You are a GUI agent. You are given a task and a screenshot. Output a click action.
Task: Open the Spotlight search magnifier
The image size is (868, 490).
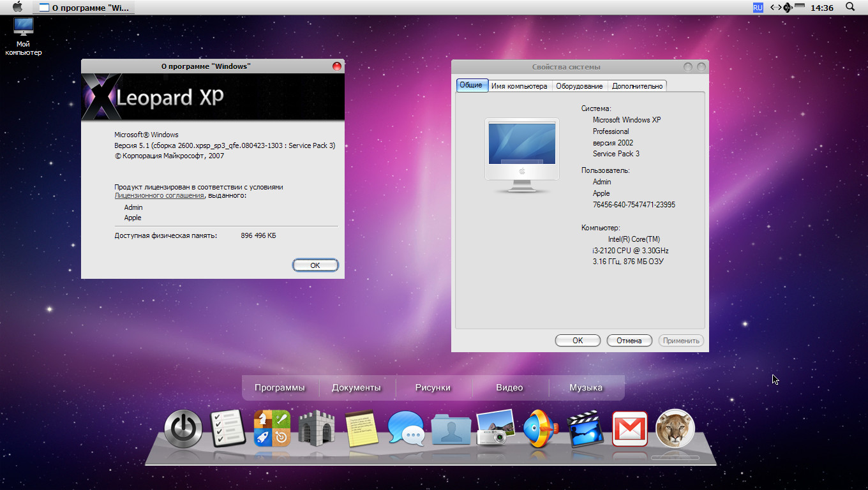tap(850, 7)
